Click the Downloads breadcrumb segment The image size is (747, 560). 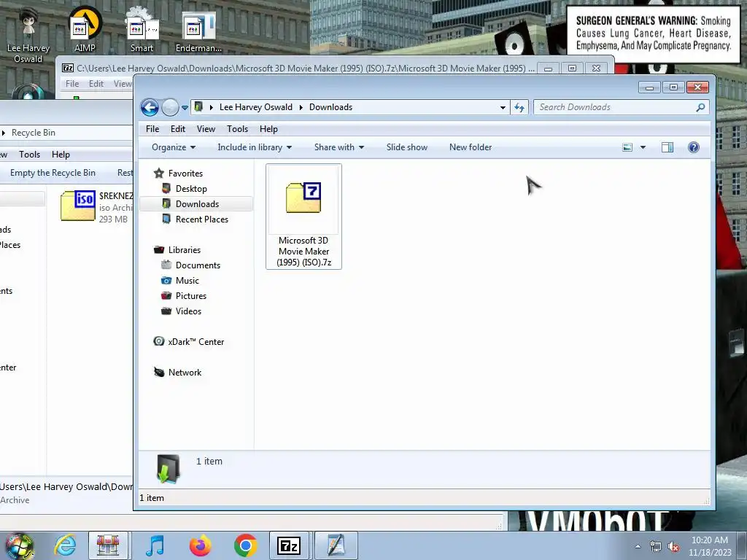tap(330, 107)
